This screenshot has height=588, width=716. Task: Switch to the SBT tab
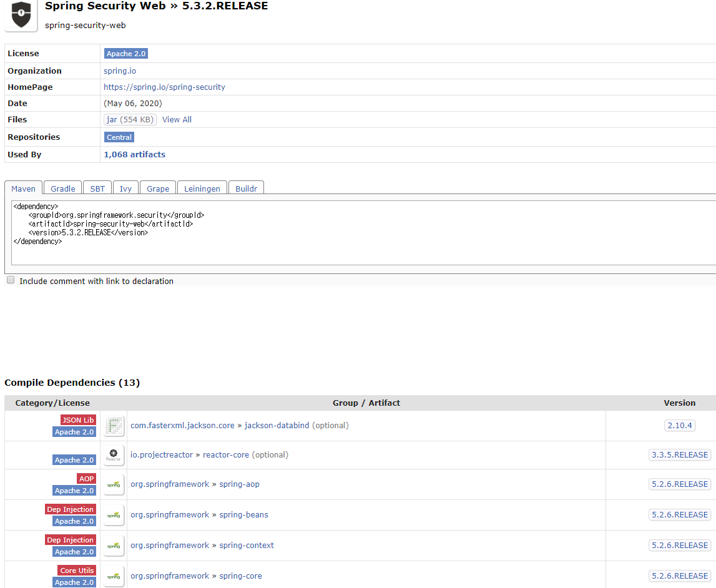click(x=97, y=189)
